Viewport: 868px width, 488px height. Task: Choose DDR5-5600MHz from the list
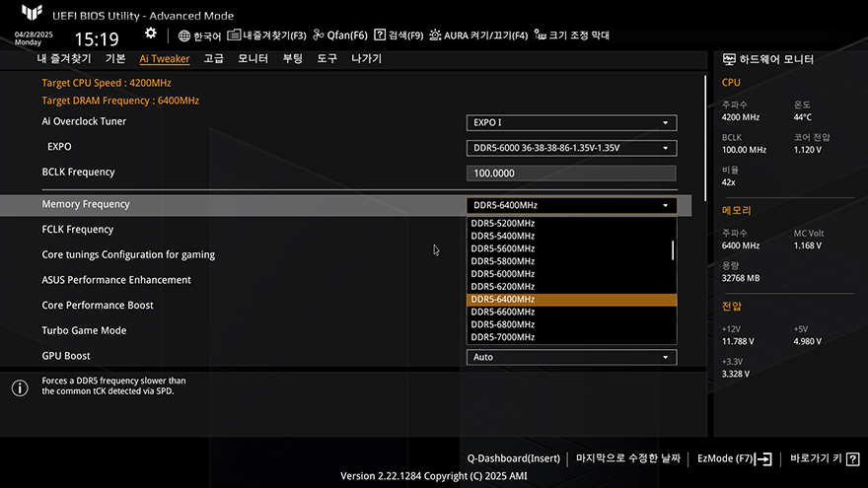coord(571,249)
